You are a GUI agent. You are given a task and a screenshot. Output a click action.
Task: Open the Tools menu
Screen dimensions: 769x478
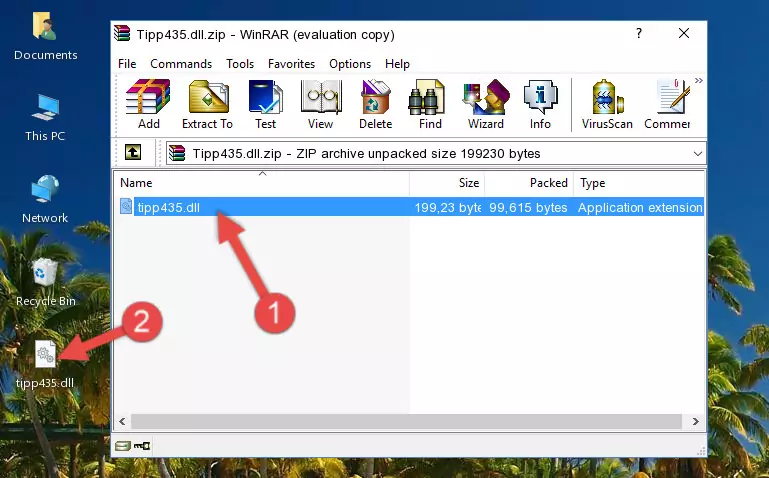coord(240,64)
